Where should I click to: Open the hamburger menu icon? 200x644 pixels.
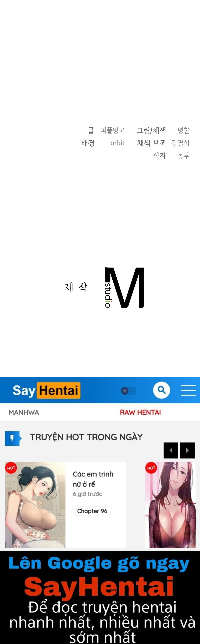pyautogui.click(x=188, y=390)
